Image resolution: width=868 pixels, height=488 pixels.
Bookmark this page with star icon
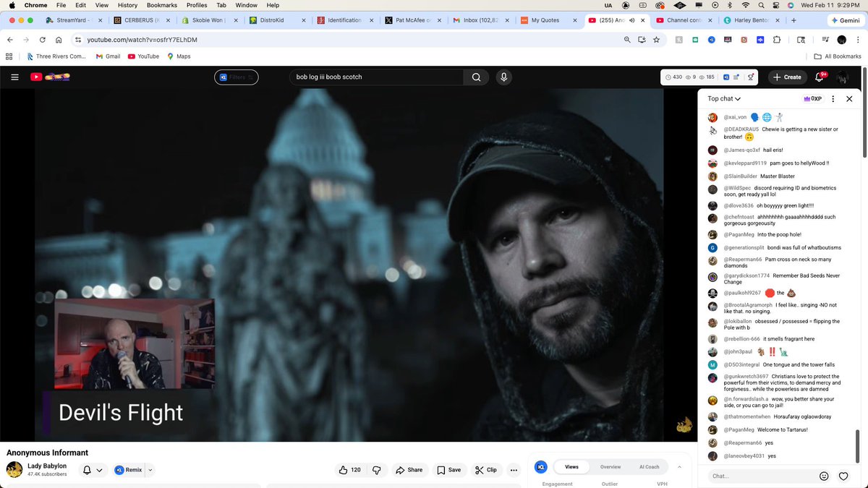coord(656,40)
